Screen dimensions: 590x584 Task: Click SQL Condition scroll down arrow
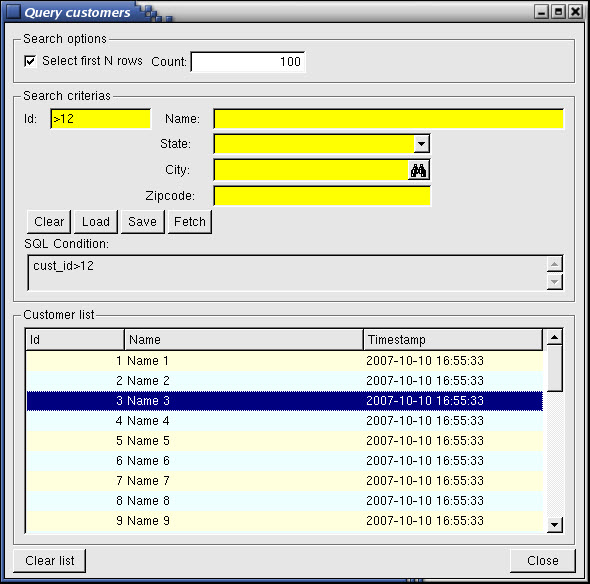(554, 281)
